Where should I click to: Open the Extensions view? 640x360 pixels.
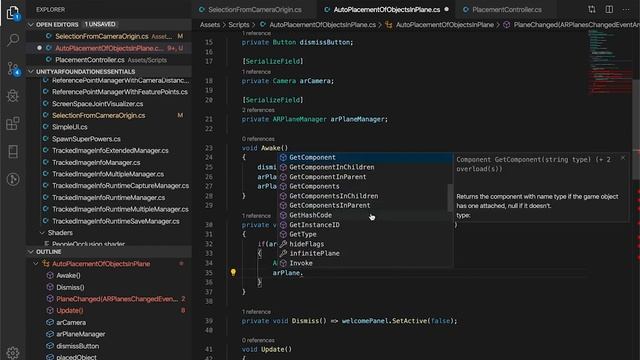tap(13, 123)
